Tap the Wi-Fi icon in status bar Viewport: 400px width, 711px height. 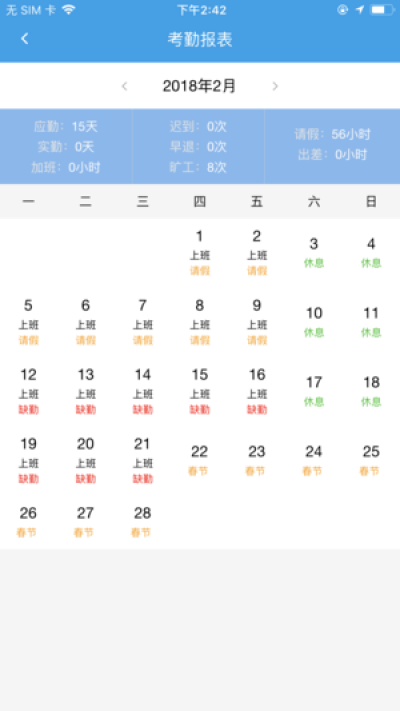click(68, 10)
